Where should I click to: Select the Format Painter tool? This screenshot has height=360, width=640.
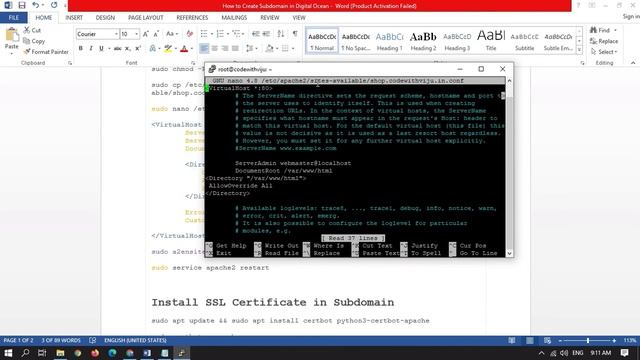(x=46, y=52)
